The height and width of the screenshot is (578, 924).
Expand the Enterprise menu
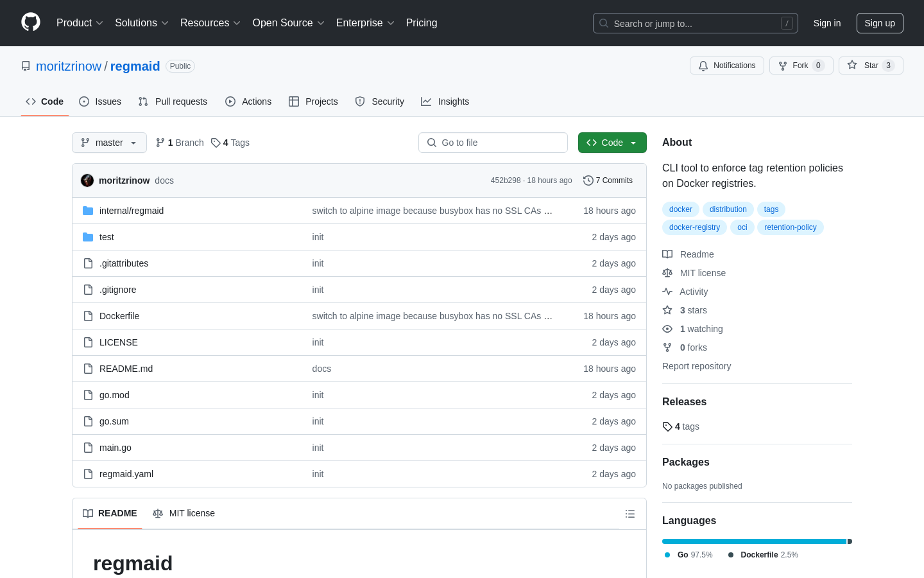[365, 23]
